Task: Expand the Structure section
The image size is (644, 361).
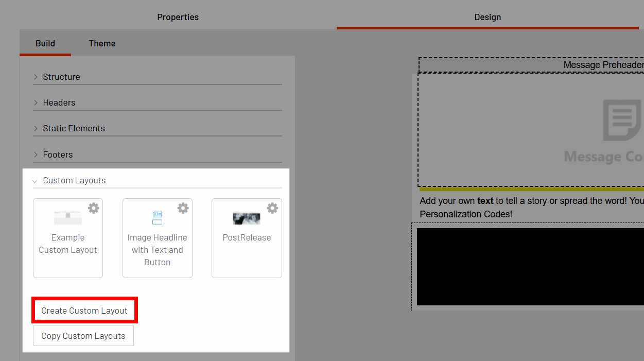Action: click(x=61, y=77)
